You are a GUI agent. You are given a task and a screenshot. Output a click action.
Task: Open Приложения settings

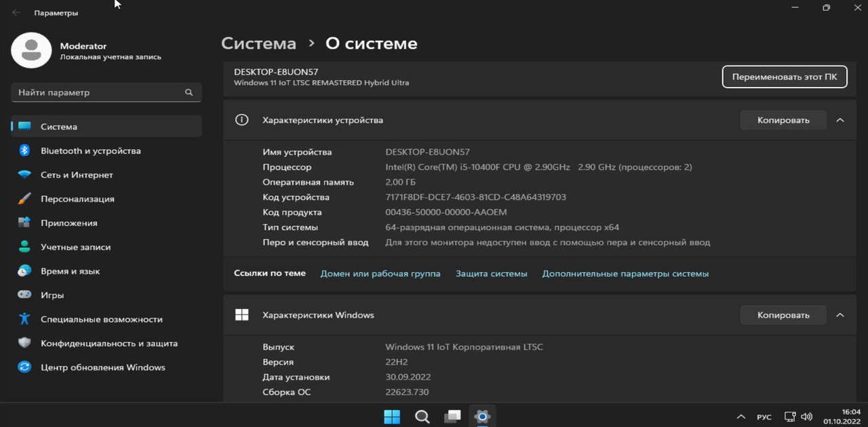click(106, 223)
